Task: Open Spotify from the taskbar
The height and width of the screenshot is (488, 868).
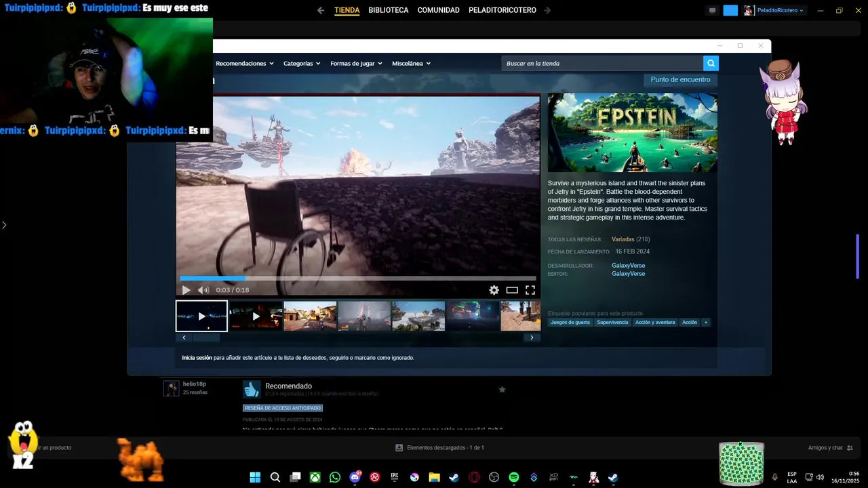Action: coord(514,477)
